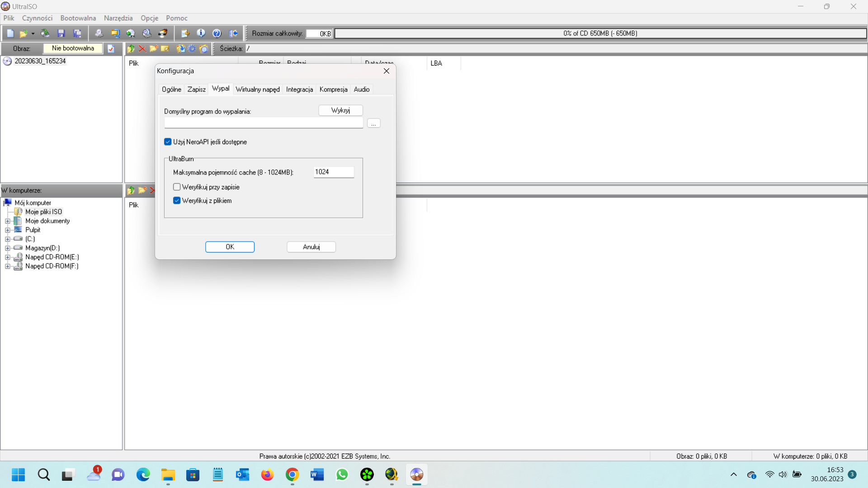Viewport: 868px width, 488px height.
Task: Open the Narzędzia menu
Action: 118,18
